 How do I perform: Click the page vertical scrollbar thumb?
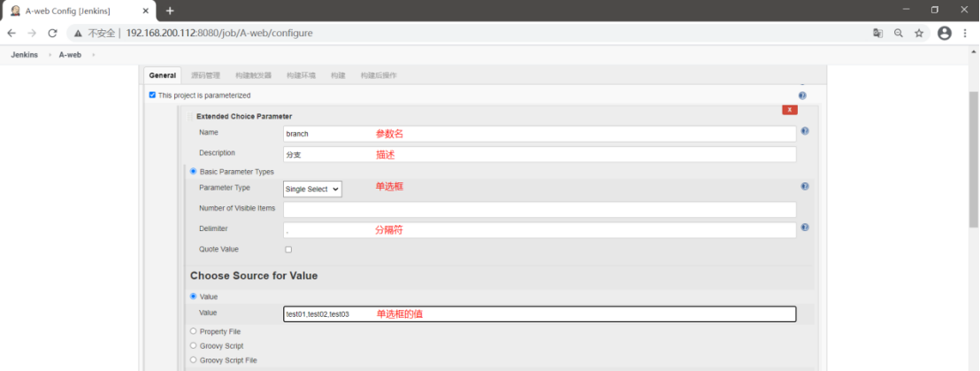(974, 159)
